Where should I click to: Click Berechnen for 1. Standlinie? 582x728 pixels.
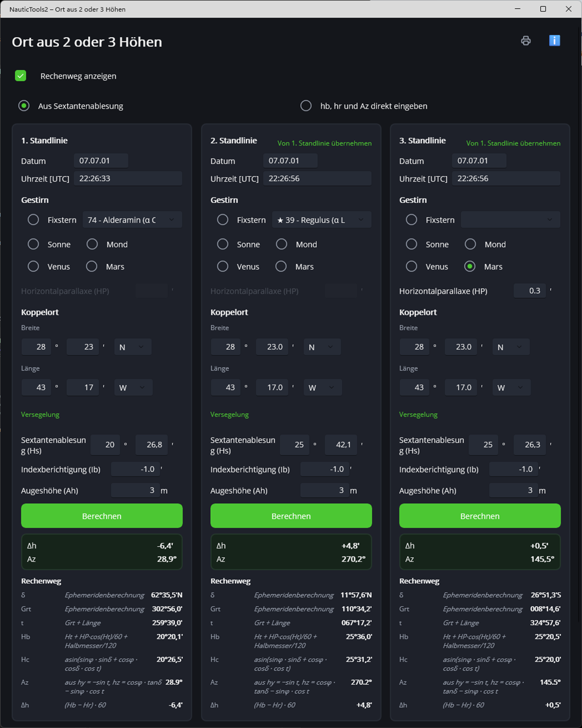pos(102,516)
